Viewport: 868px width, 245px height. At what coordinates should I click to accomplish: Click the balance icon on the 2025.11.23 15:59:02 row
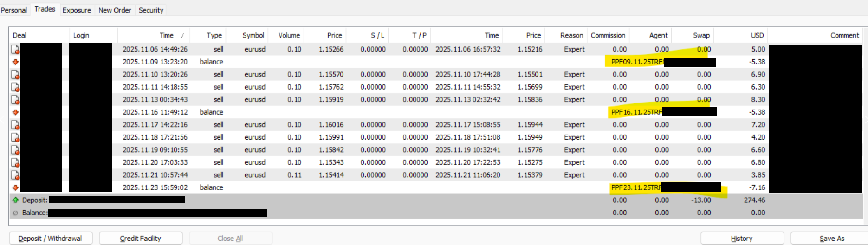point(15,187)
